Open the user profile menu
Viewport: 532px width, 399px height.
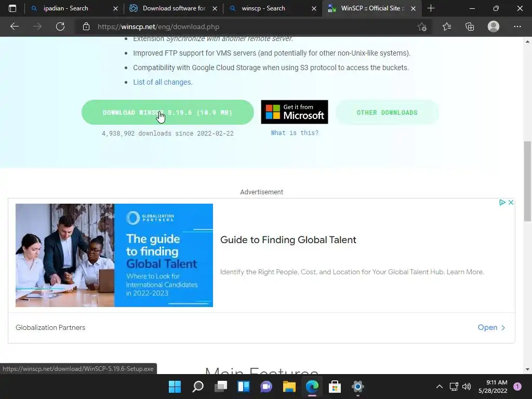(494, 26)
